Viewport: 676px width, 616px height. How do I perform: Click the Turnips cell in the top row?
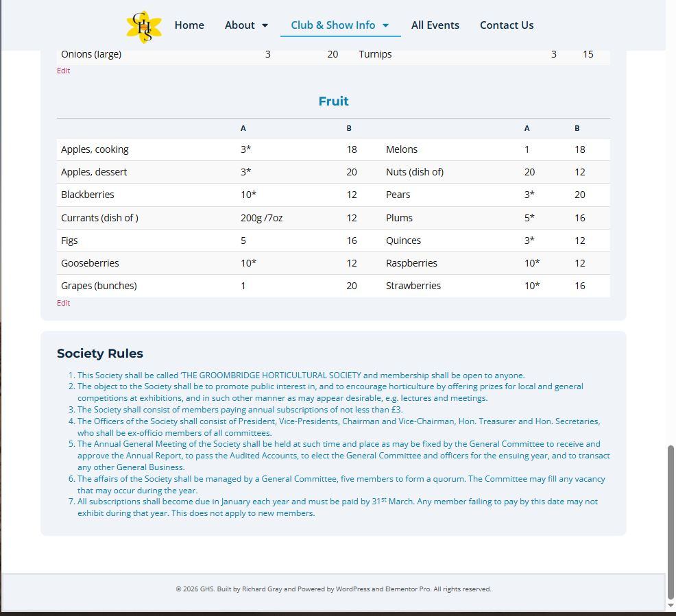pos(375,54)
